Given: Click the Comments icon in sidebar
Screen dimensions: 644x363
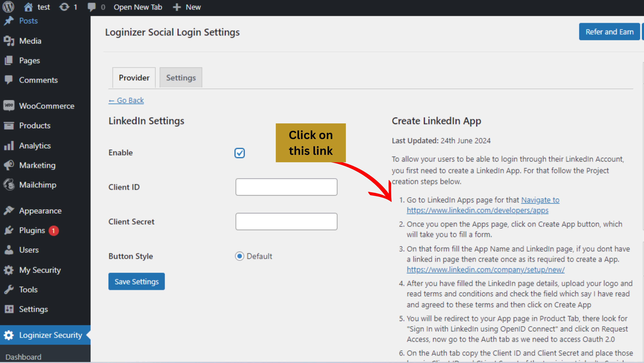Looking at the screenshot, I should pos(9,80).
